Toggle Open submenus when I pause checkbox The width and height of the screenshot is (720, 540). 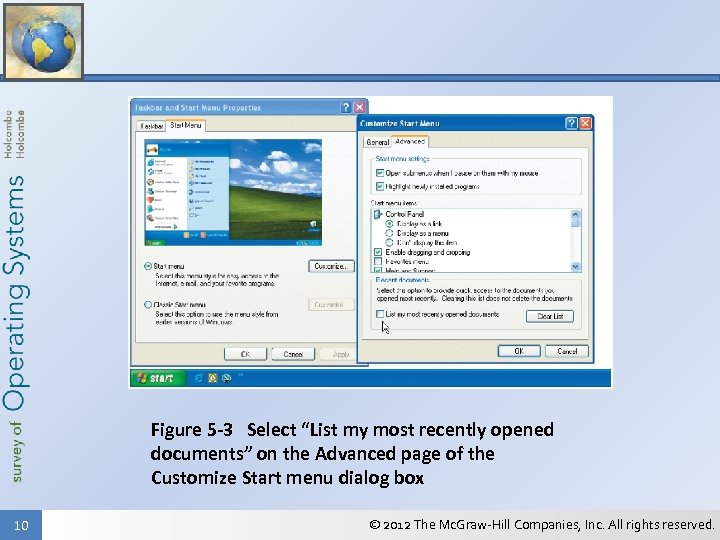(x=380, y=173)
